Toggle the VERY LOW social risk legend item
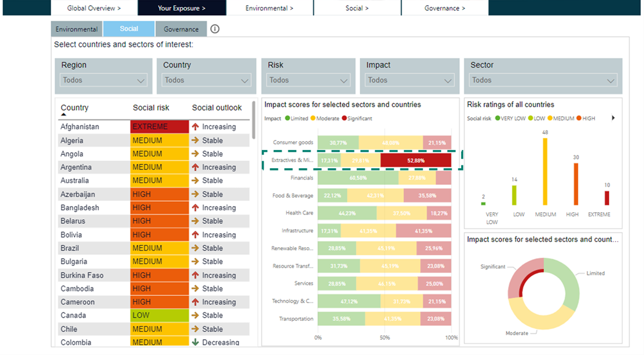 498,118
